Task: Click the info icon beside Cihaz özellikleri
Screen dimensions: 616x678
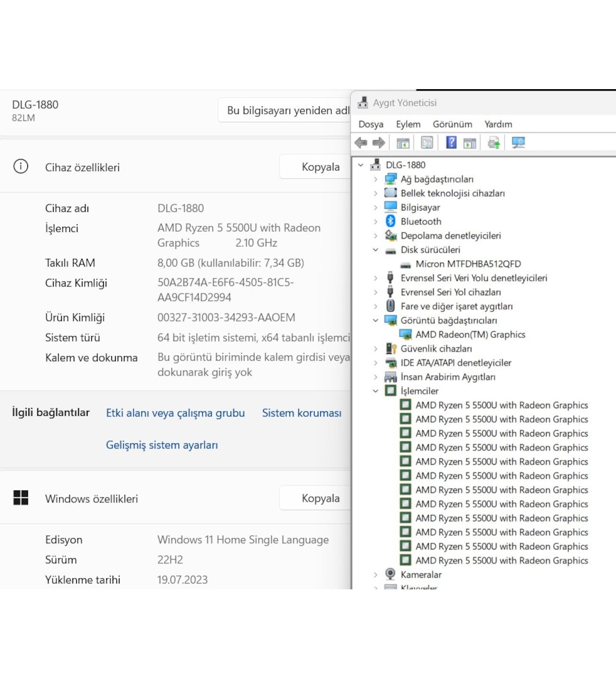Action: point(21,166)
